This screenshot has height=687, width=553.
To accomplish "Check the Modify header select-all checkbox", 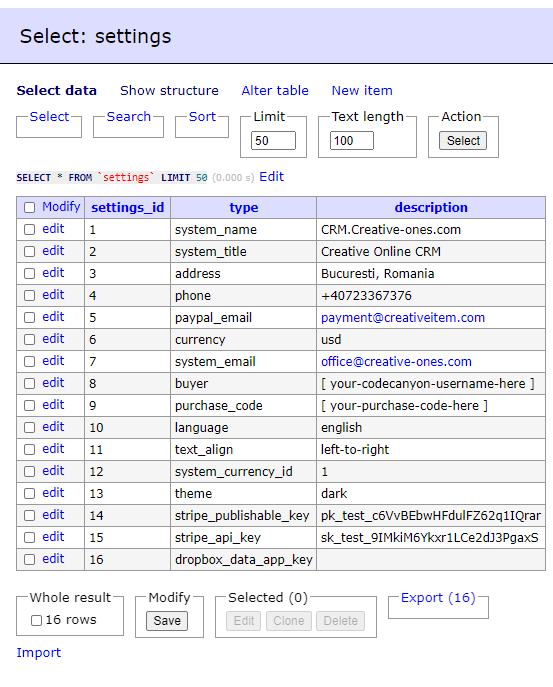I will coord(29,207).
